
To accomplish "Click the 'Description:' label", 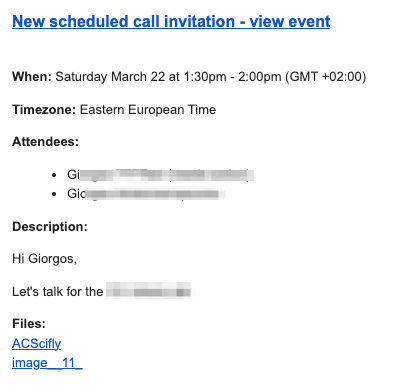I will [50, 227].
